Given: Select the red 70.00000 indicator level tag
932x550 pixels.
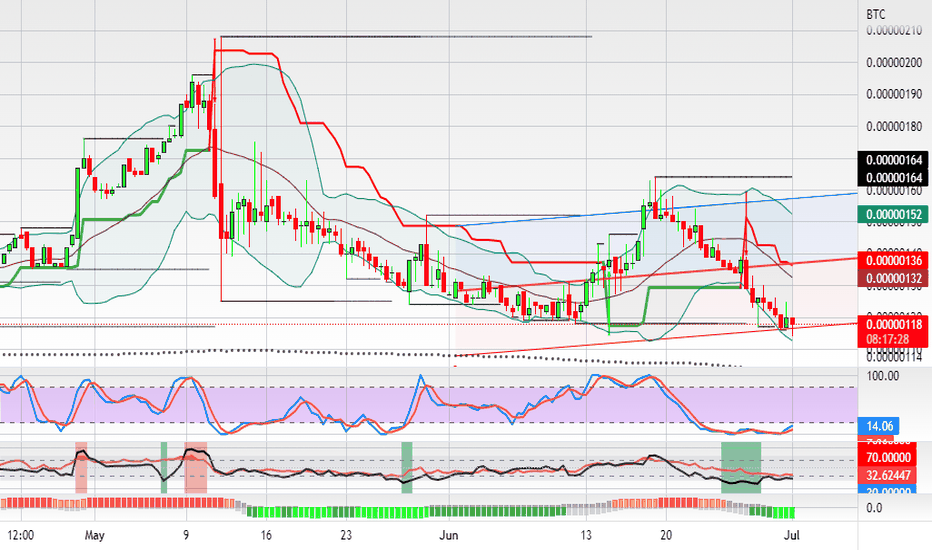Looking at the screenshot, I should click(x=888, y=457).
